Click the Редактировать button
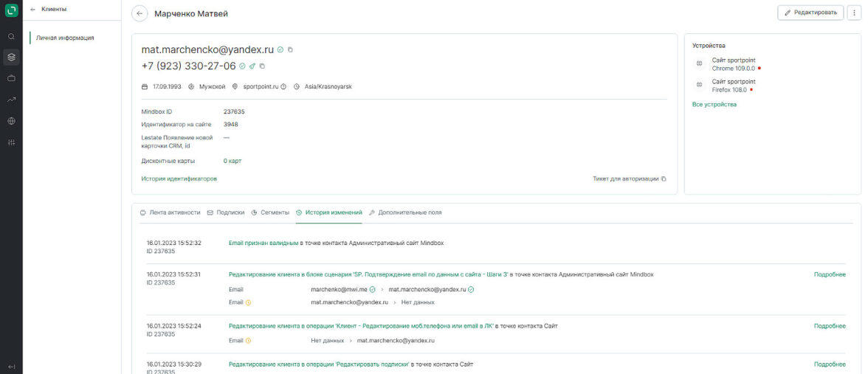 click(811, 13)
